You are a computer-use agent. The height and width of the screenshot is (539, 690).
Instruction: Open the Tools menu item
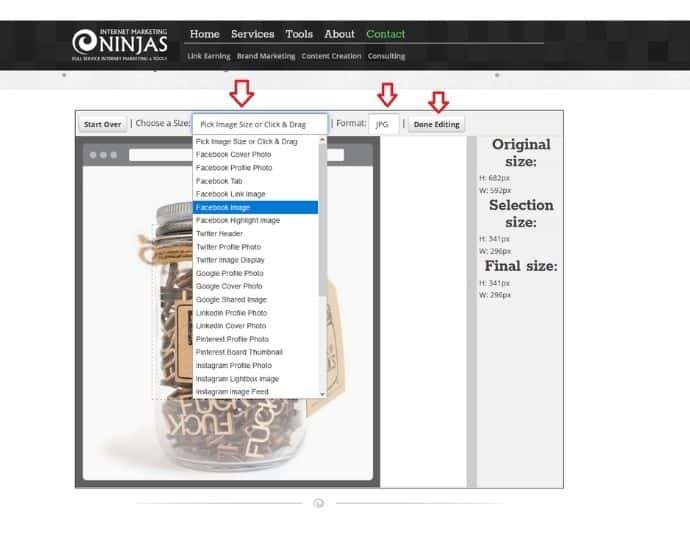click(x=299, y=34)
